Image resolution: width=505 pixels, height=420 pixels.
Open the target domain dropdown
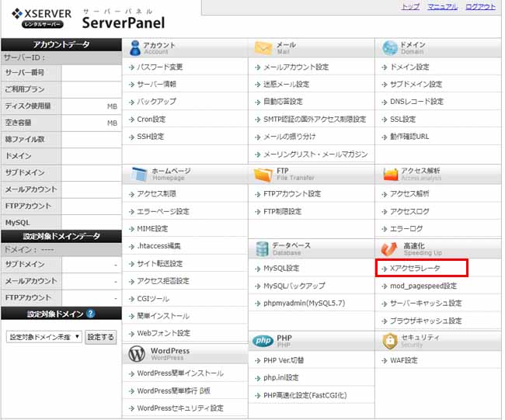(44, 337)
